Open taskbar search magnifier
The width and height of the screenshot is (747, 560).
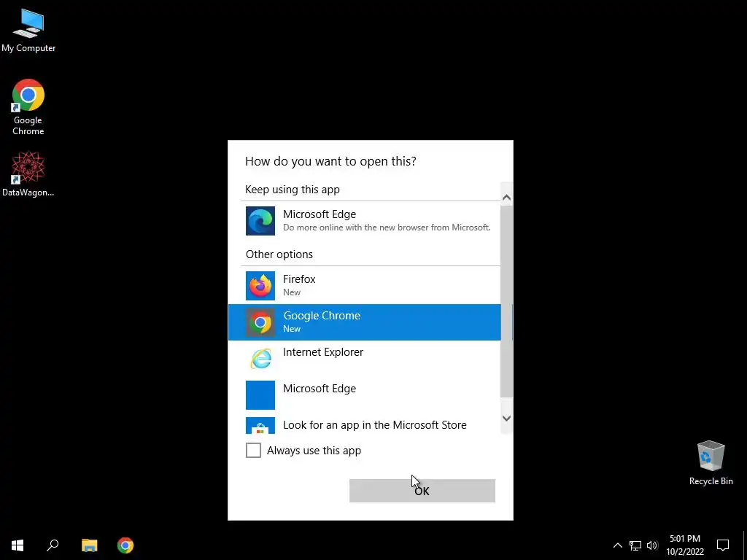[x=53, y=545]
